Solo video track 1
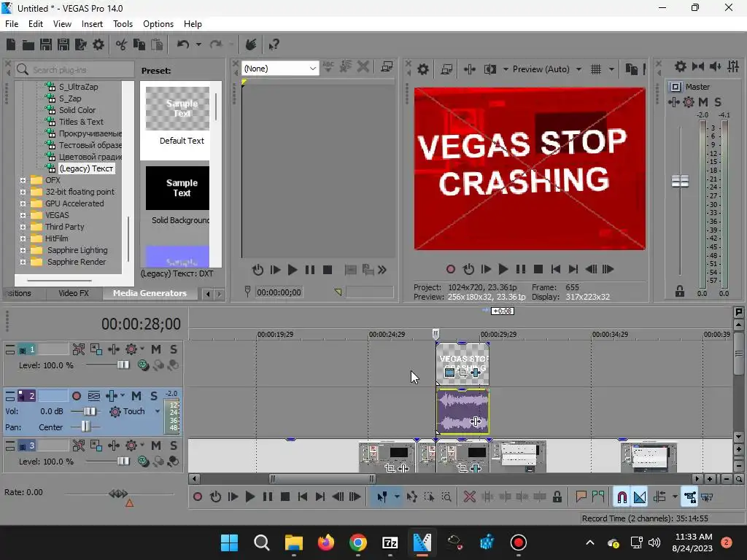Screen dimensions: 747x560 174,349
